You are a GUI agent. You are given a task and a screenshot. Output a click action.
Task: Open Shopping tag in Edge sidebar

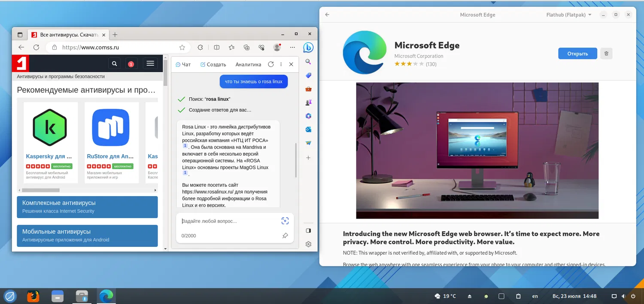(308, 76)
